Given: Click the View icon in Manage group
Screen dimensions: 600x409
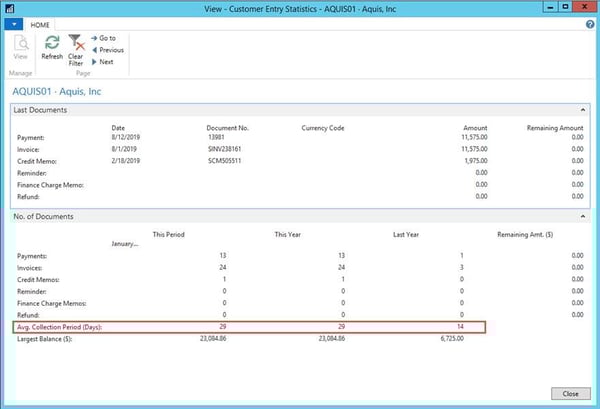Looking at the screenshot, I should [21, 42].
